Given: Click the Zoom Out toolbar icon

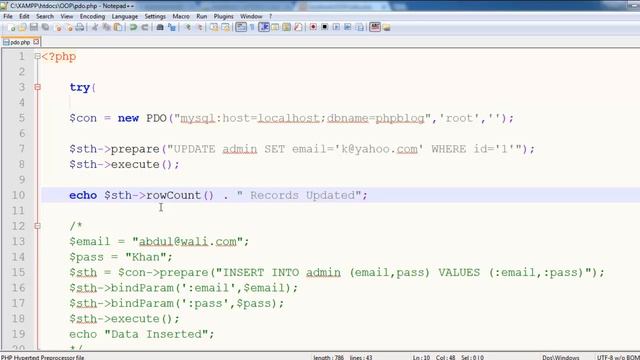Looking at the screenshot, I should coord(199,27).
